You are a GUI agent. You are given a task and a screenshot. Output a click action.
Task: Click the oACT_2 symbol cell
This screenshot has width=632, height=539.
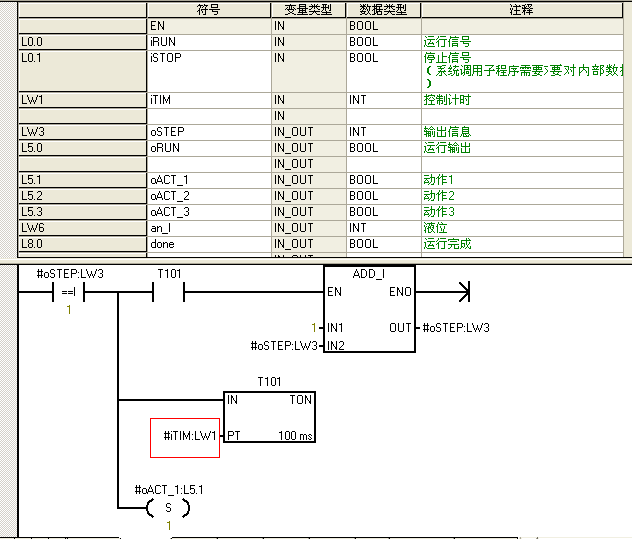point(209,196)
